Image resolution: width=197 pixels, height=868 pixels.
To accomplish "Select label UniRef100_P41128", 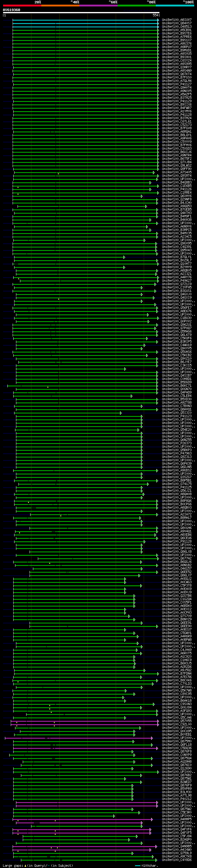I will [x=176, y=115].
